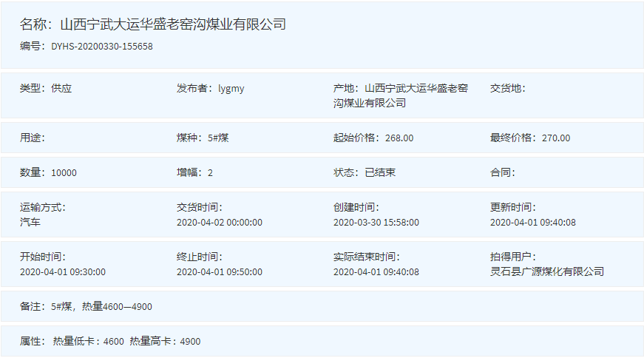Click the 用途 label
Image resolution: width=644 pixels, height=358 pixels.
tap(33, 138)
